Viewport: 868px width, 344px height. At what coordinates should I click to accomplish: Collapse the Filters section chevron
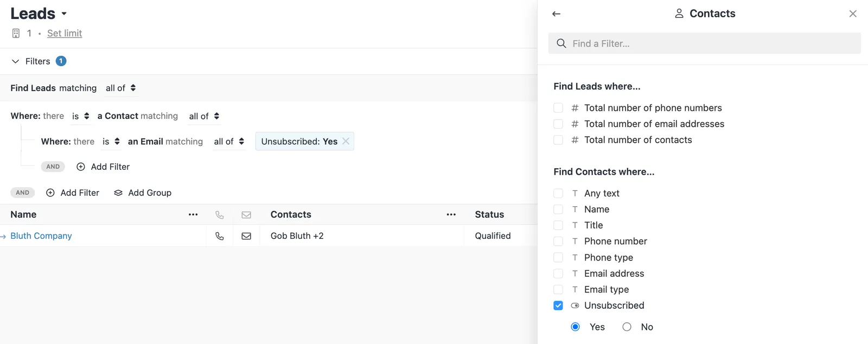click(15, 61)
